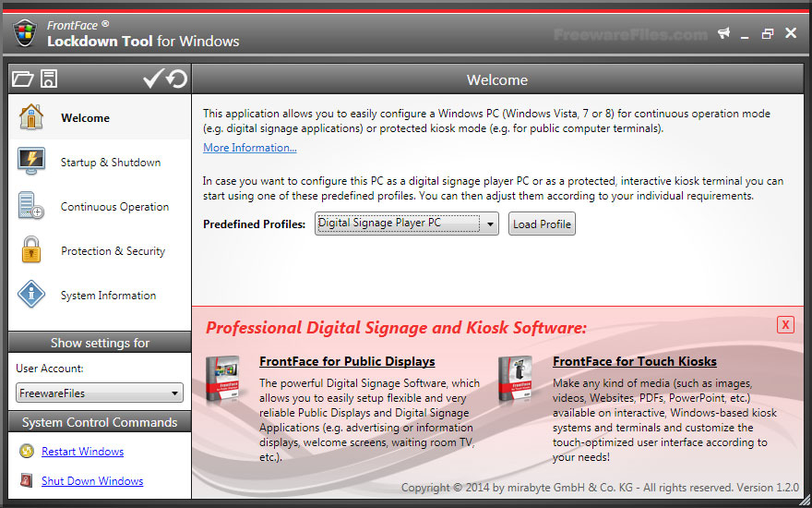The height and width of the screenshot is (508, 812).
Task: Click the System Information blue icon
Action: 31,295
